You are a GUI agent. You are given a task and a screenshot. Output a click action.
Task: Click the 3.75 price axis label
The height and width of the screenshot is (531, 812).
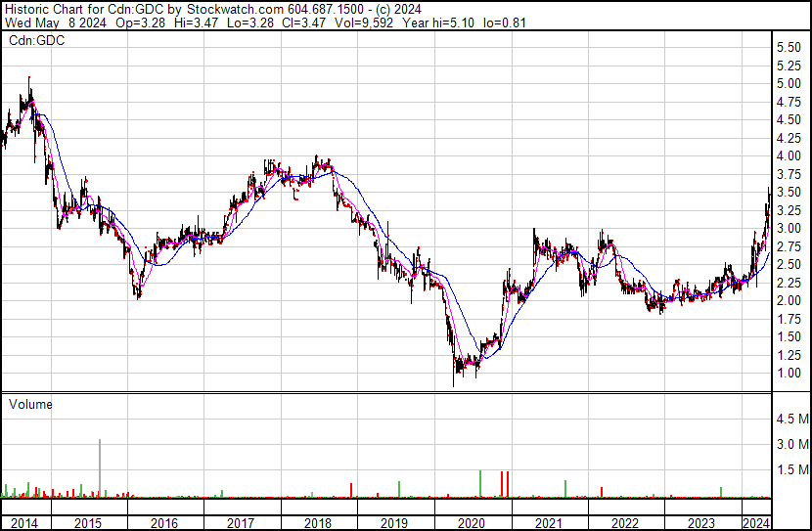789,174
